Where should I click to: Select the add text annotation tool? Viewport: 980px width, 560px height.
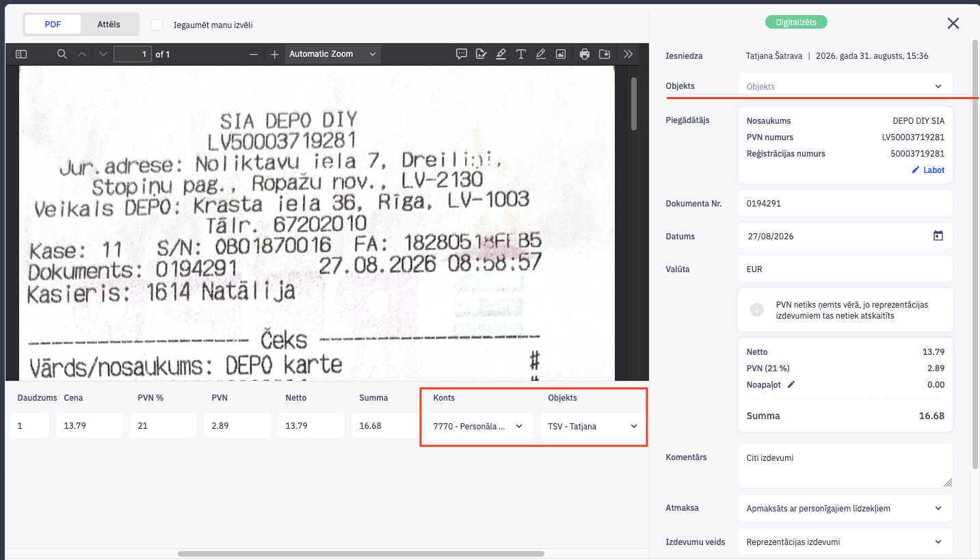[521, 54]
